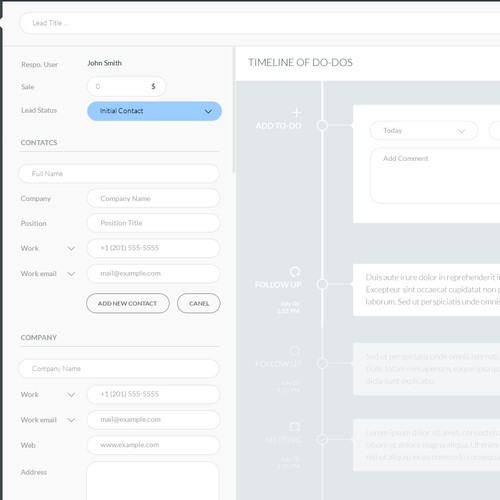Focus the COMPANY section Company Name field
Viewport: 500px width, 500px height.
(x=119, y=368)
